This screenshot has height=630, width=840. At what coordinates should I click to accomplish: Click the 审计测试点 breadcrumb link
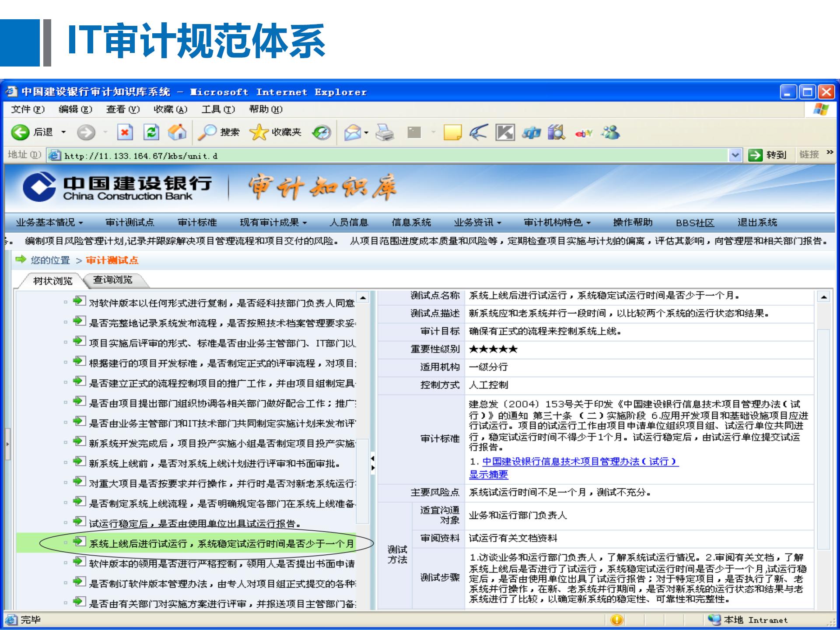[112, 260]
